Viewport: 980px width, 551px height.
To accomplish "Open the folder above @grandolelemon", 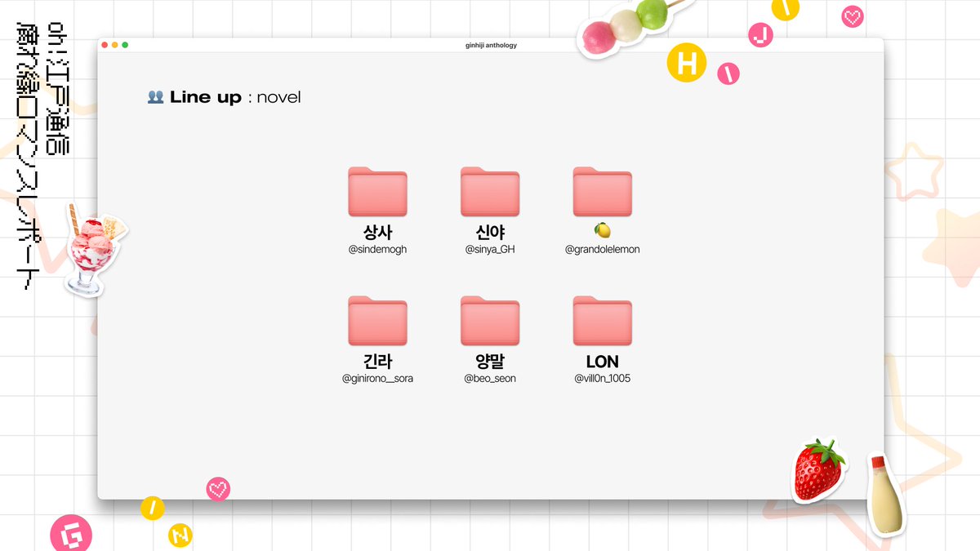I will pos(603,192).
